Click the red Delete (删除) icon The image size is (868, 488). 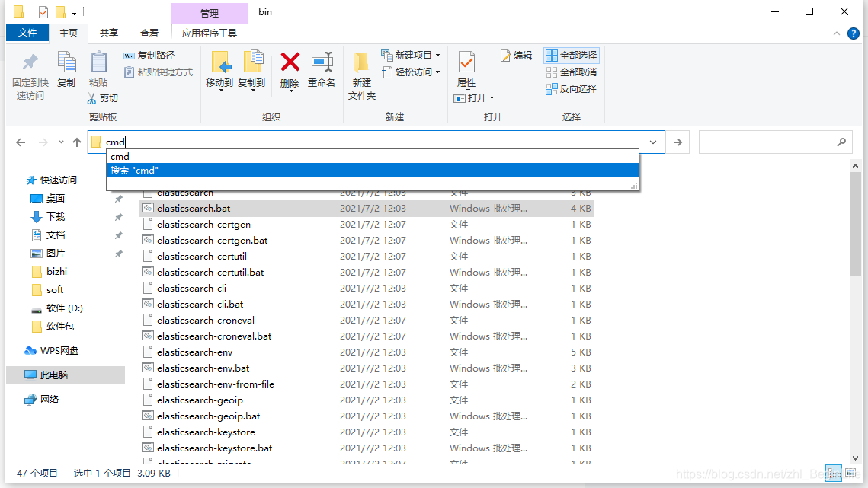290,62
